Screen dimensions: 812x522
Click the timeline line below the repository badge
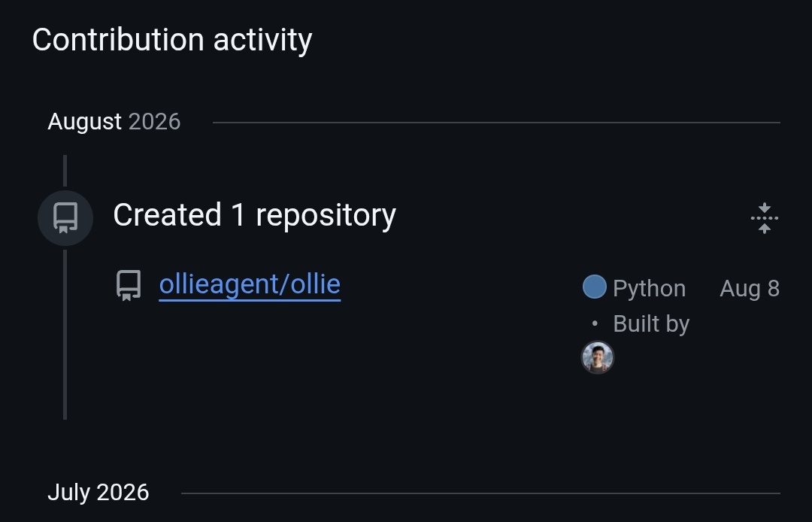click(65, 335)
